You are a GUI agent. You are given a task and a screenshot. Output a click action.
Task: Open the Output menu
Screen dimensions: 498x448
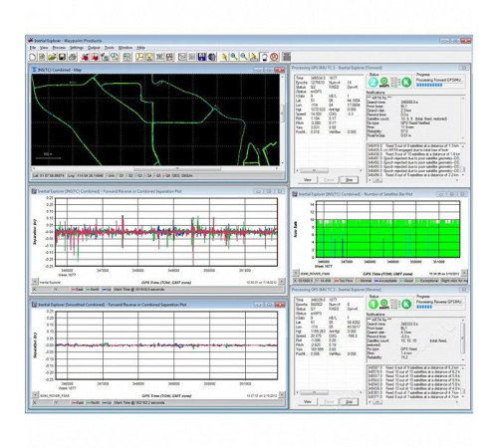coord(94,48)
